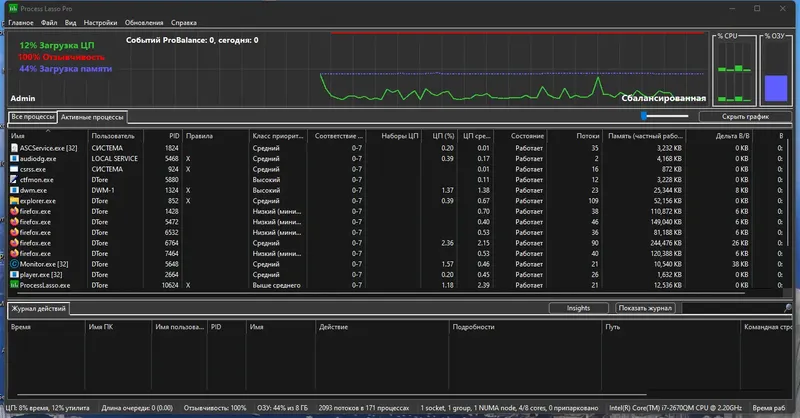
Task: Click Firefox icon for PID 6532 row
Action: [x=14, y=232]
